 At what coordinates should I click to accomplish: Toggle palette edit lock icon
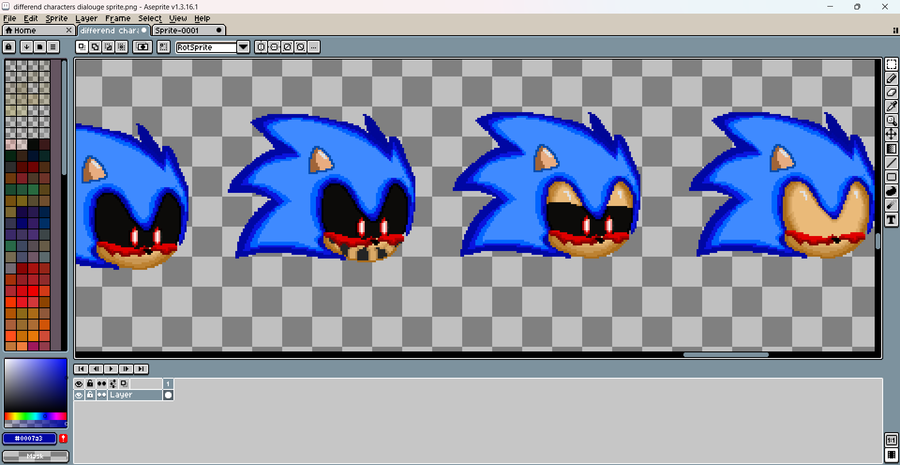pyautogui.click(x=9, y=47)
